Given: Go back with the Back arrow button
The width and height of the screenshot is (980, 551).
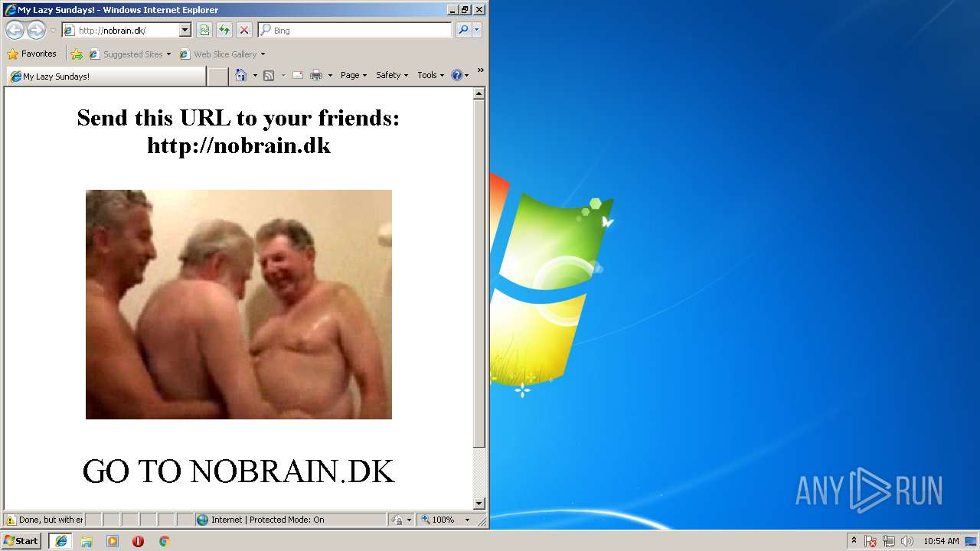Looking at the screenshot, I should click(x=15, y=30).
